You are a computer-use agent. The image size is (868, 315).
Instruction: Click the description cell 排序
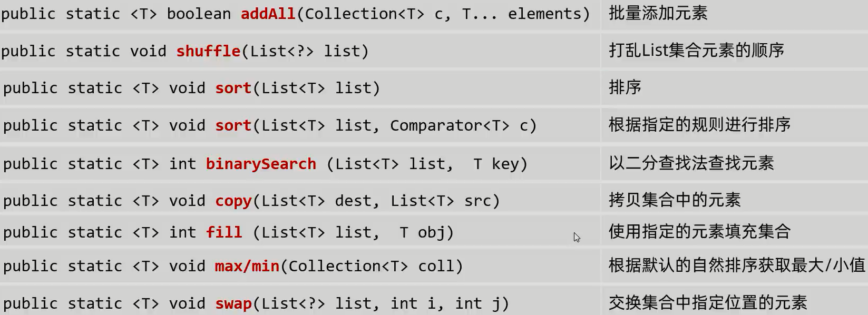point(625,87)
